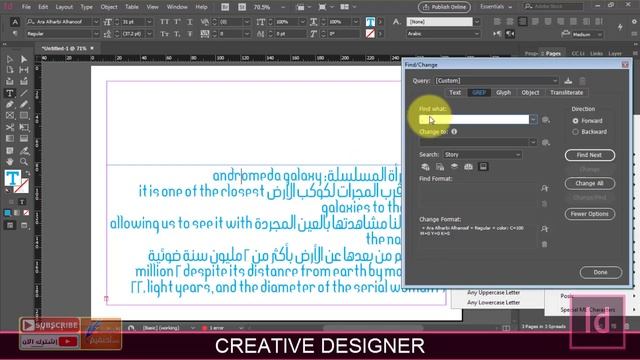Click Done in Find/Change dialog

pyautogui.click(x=600, y=272)
